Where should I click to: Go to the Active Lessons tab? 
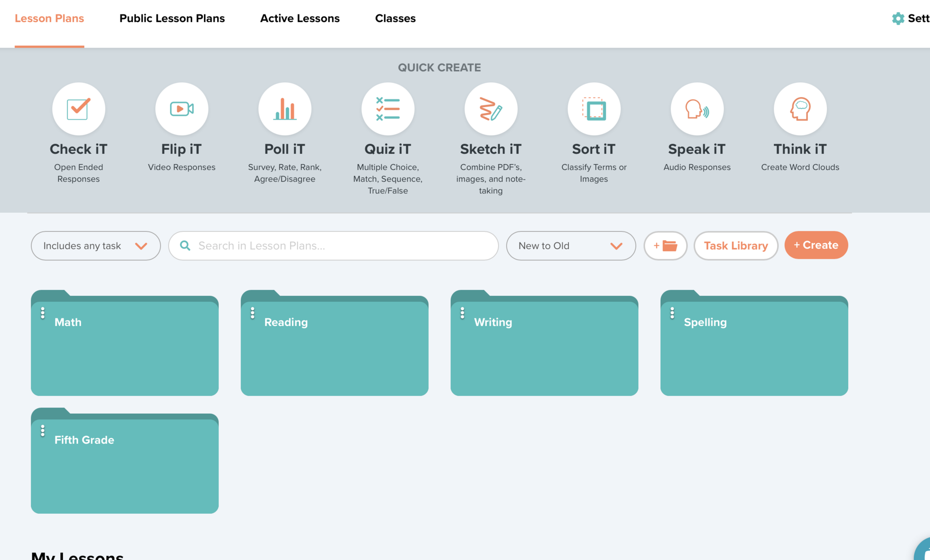tap(300, 19)
